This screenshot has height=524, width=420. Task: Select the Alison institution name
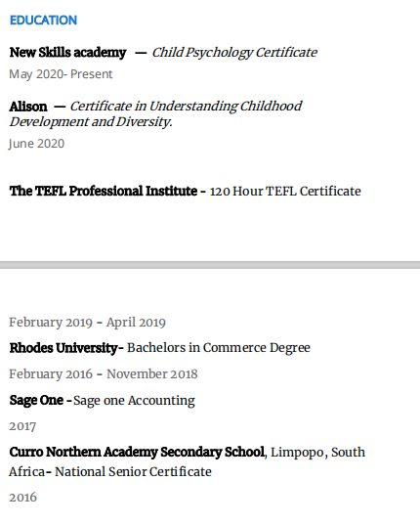[x=28, y=107]
